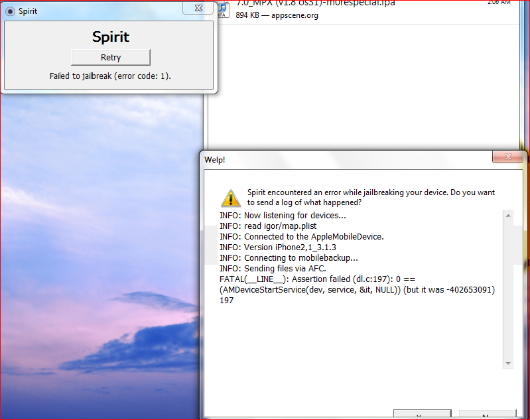Click the "Spirit encountered an error" message

point(371,198)
